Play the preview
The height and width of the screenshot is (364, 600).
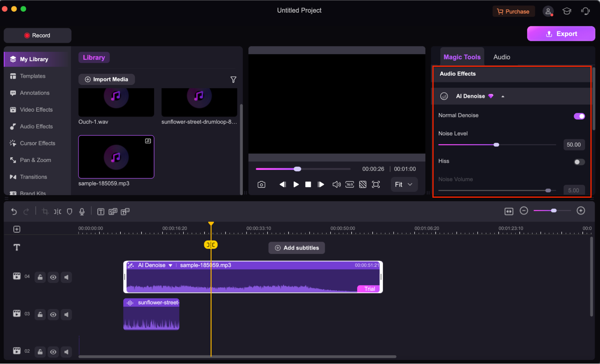pyautogui.click(x=296, y=185)
